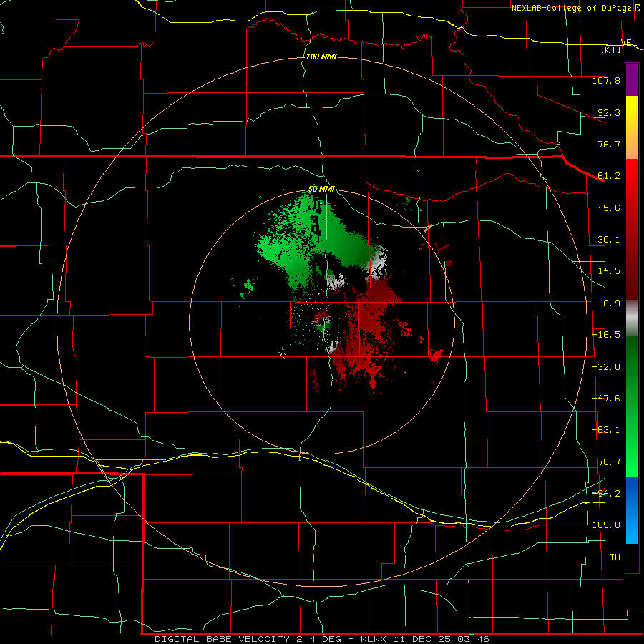The image size is (644, 644).
Task: Click the -78.7 legend value
Action: pyautogui.click(x=606, y=462)
